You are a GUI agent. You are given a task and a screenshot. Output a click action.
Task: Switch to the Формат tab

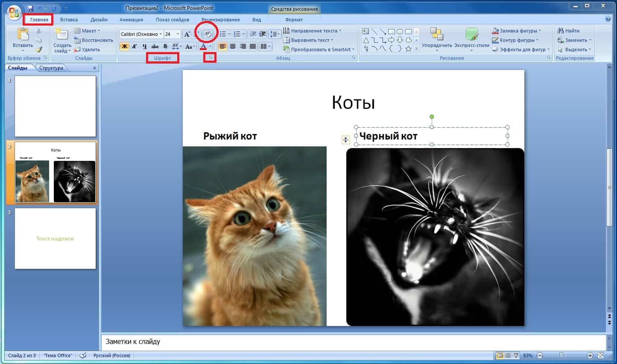pyautogui.click(x=294, y=20)
